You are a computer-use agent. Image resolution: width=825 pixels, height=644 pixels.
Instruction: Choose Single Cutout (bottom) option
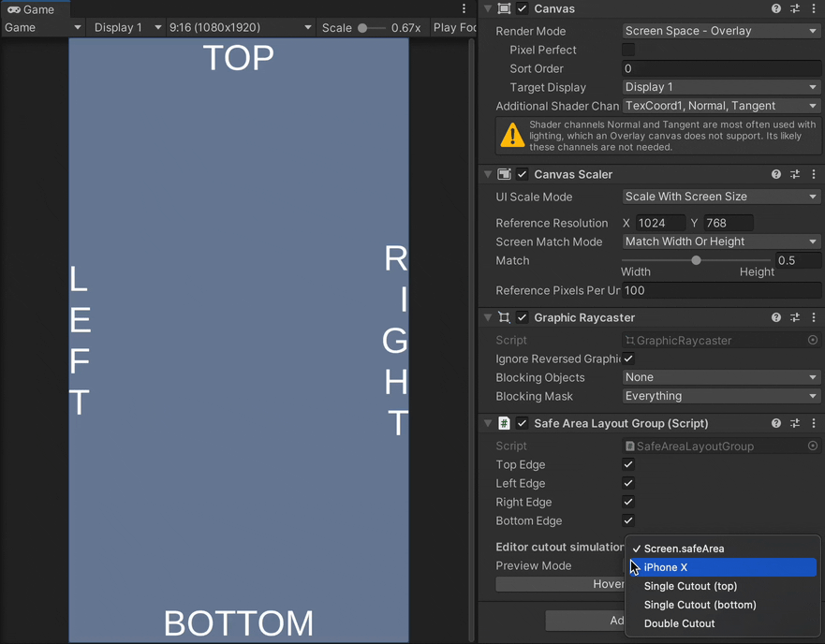pos(722,605)
